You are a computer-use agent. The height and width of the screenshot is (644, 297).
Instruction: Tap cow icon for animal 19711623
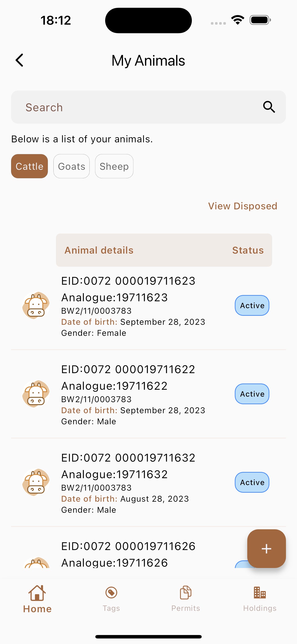[x=36, y=305]
